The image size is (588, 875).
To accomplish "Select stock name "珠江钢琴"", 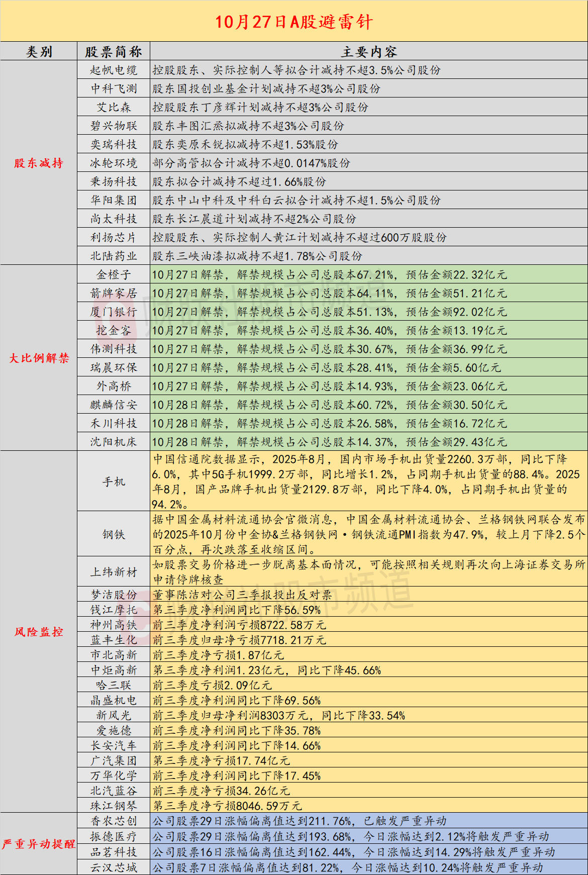I will [114, 806].
